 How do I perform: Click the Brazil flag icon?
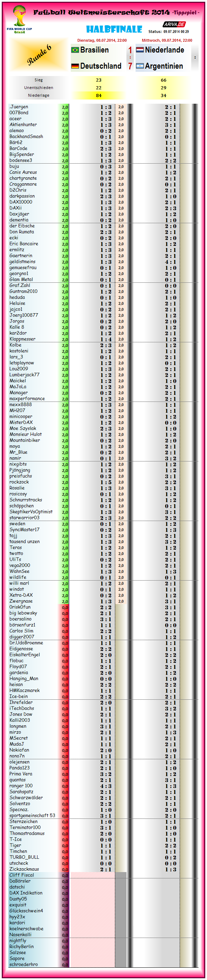[x=75, y=50]
